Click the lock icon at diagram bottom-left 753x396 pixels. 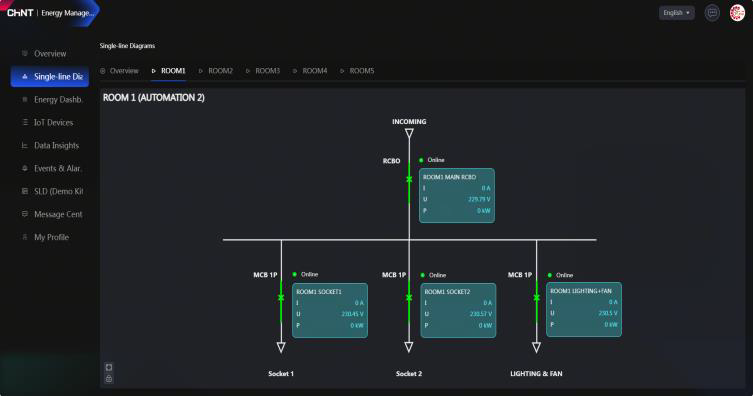(x=109, y=379)
